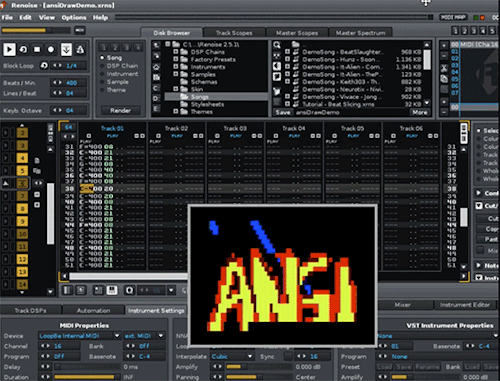500x381 pixels.
Task: Open the Options menu
Action: tap(74, 18)
